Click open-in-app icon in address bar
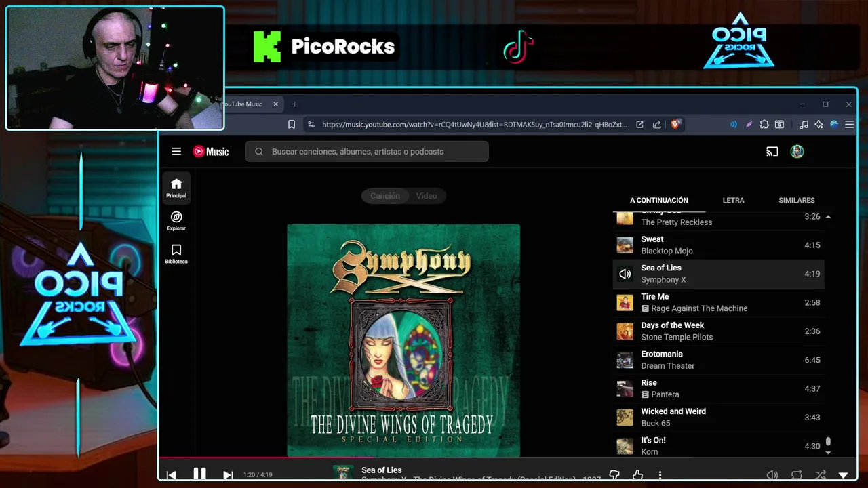 [639, 125]
